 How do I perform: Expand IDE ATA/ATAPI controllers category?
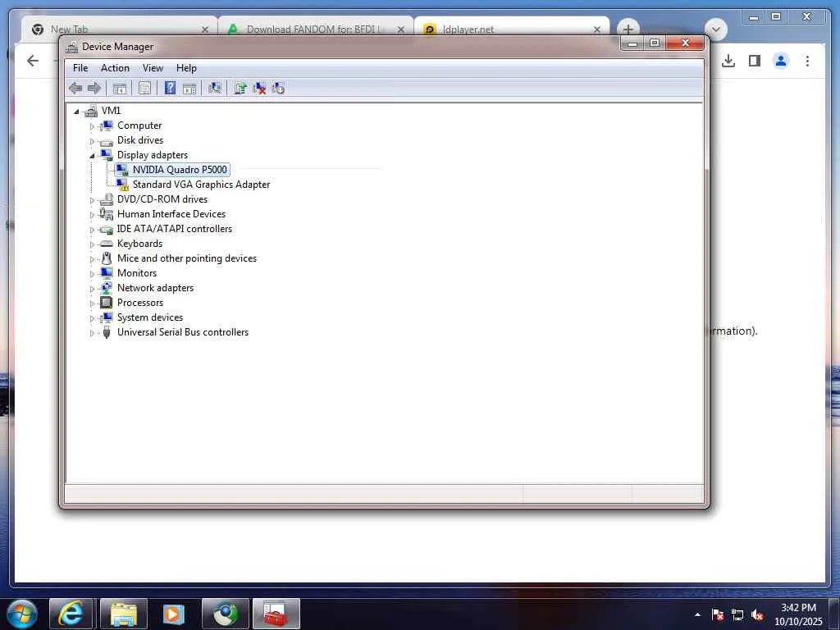point(92,230)
